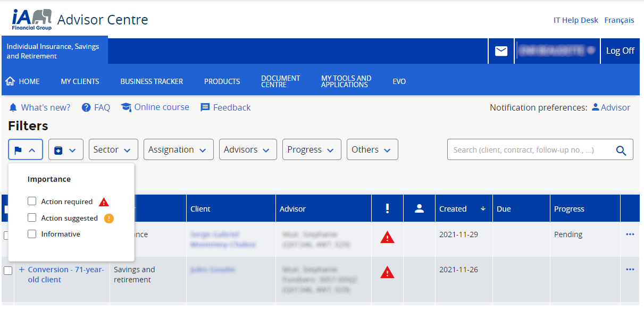Screen dimensions: 644x319
Task: Open the EVO menu
Action: 399,81
